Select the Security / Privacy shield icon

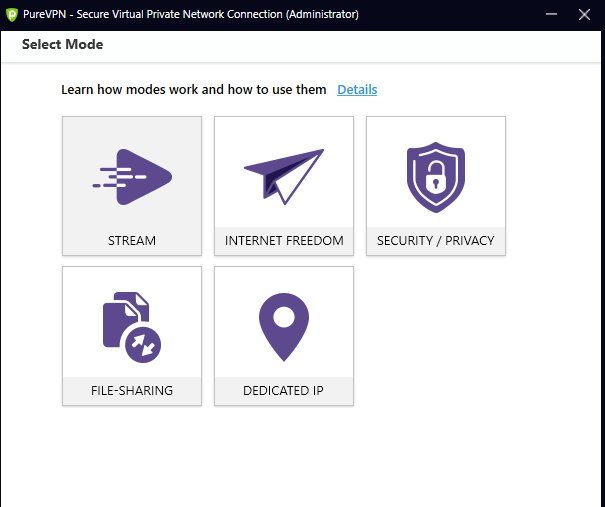436,177
